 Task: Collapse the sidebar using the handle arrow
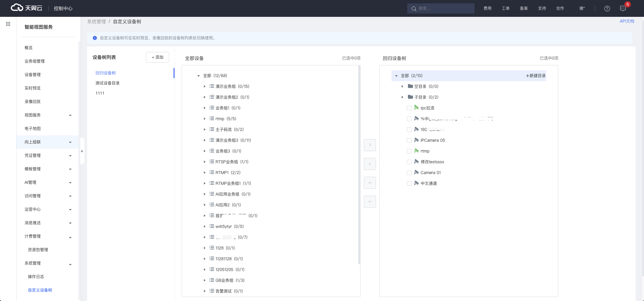[x=82, y=151]
